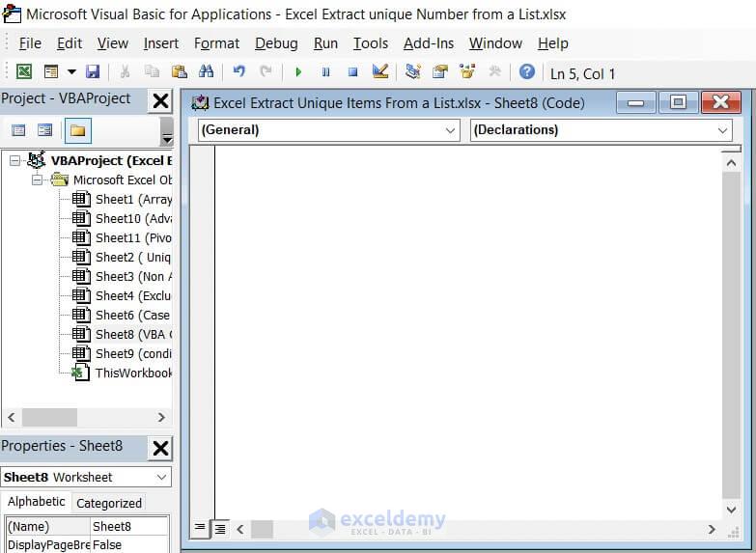
Task: Close the Project - VBAProject panel
Action: [160, 100]
